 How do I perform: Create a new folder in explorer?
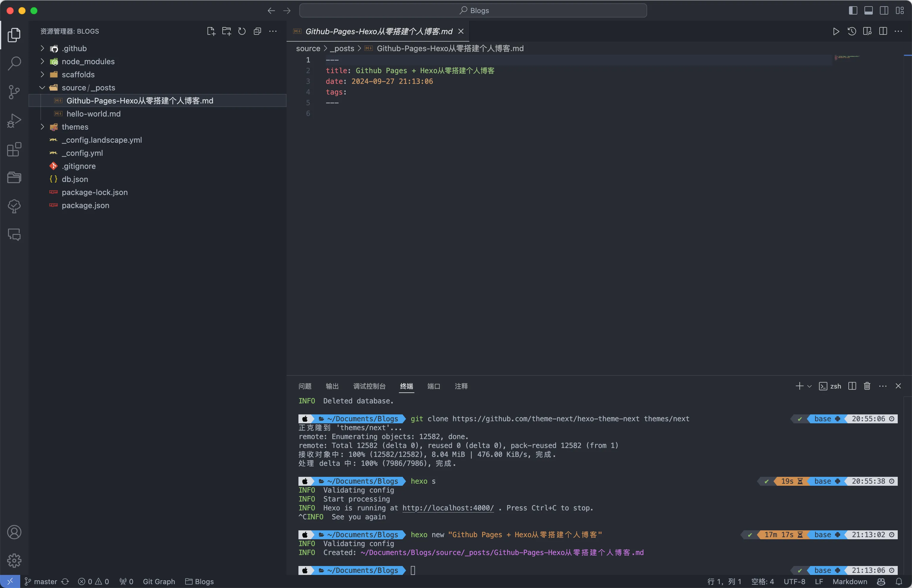pos(227,31)
